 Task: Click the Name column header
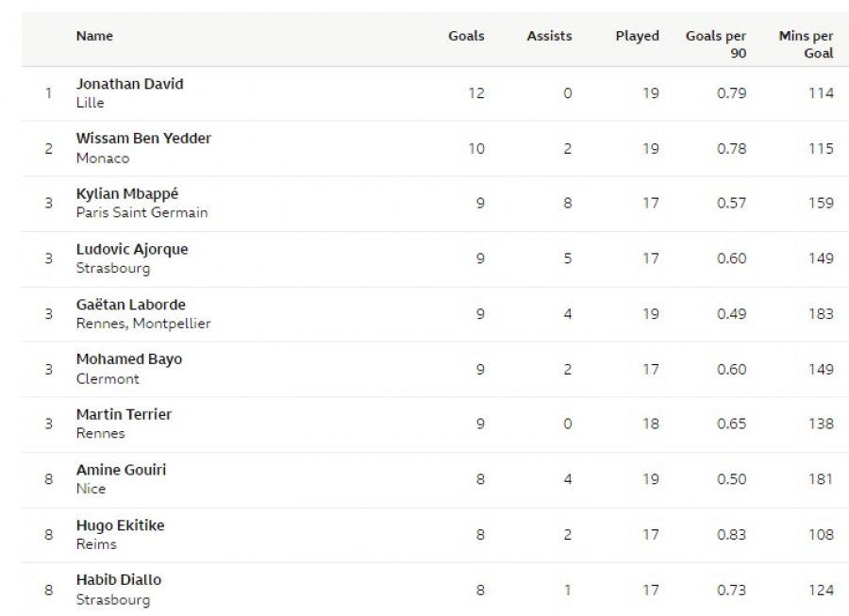[94, 36]
